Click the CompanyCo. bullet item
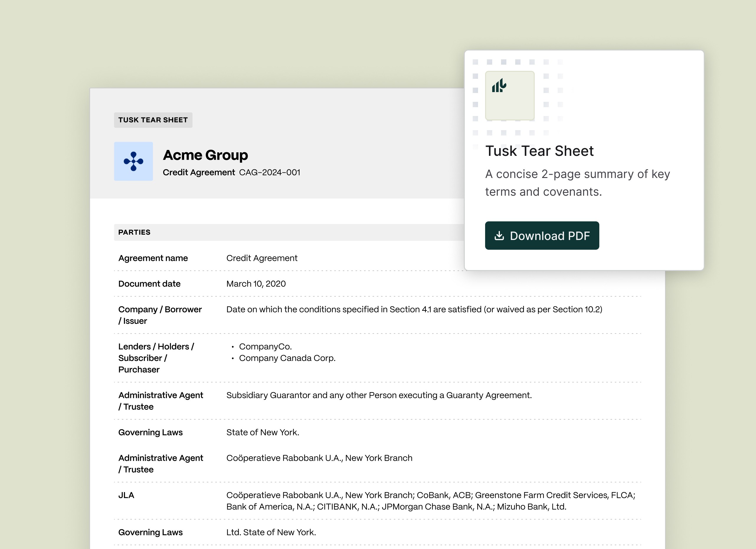This screenshot has height=549, width=756. tap(265, 347)
